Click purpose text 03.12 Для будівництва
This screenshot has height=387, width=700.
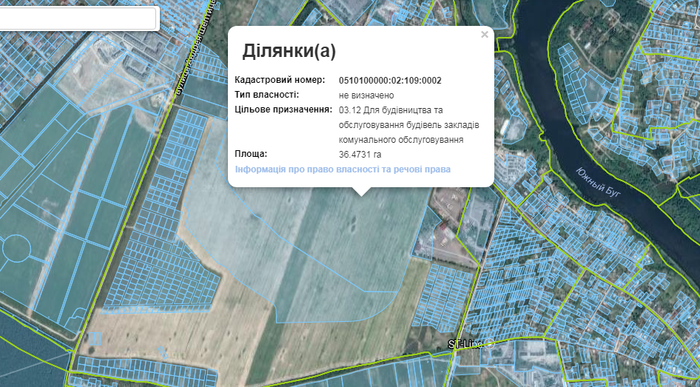(391, 110)
